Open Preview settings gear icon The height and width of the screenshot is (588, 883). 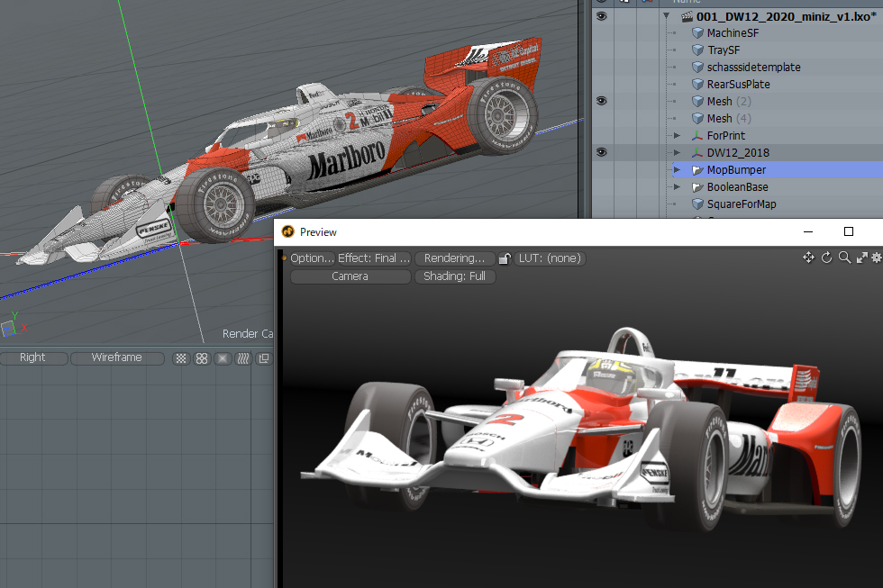[876, 258]
